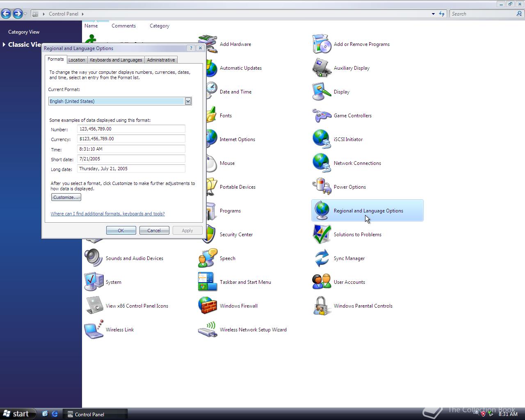This screenshot has height=420, width=525.
Task: Click Category View in sidebar
Action: [x=24, y=32]
